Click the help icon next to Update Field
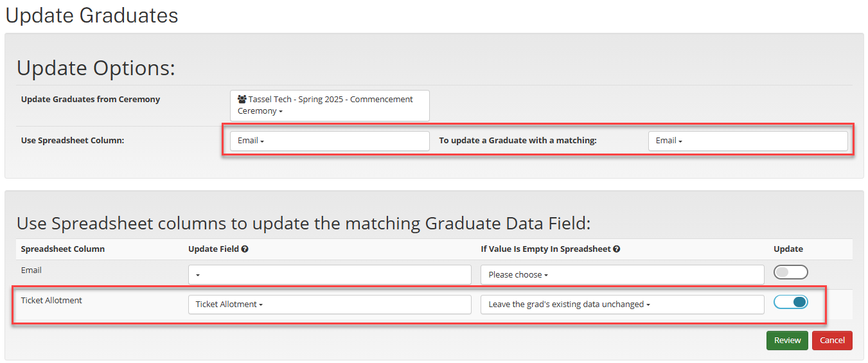868x363 pixels. pyautogui.click(x=245, y=249)
